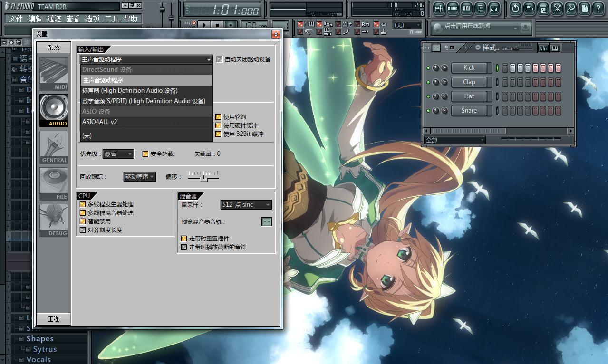Open the 全部 filter dropdown in channel rack
Screen dimensions: 608x364
pos(454,140)
